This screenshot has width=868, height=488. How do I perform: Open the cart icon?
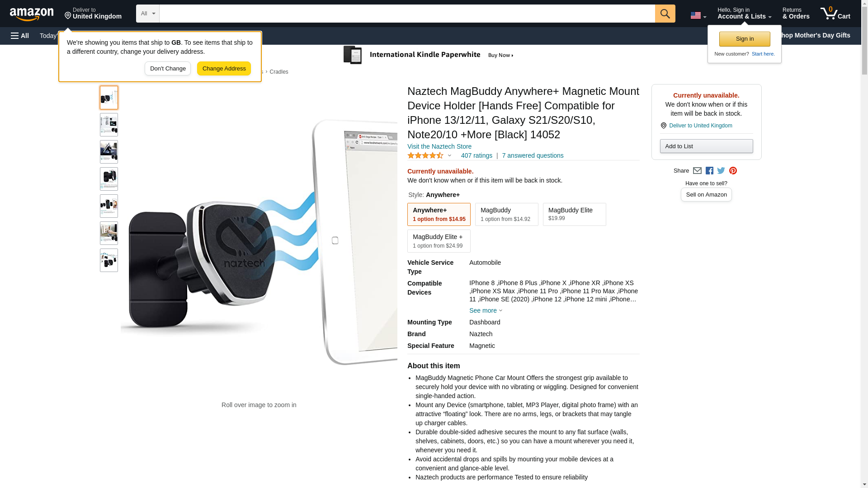835,14
